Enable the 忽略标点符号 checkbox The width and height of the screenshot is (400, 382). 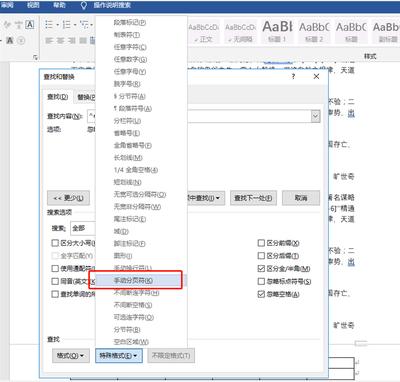[x=261, y=281]
